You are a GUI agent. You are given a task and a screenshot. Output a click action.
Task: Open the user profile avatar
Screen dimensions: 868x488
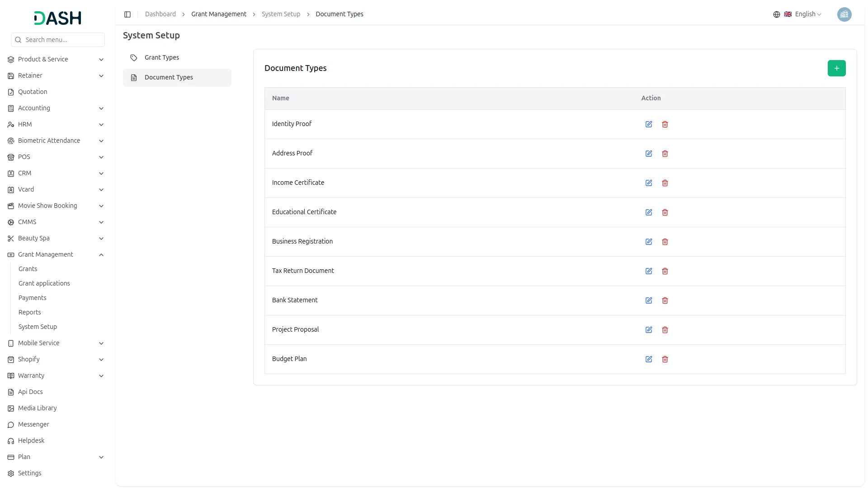[844, 14]
